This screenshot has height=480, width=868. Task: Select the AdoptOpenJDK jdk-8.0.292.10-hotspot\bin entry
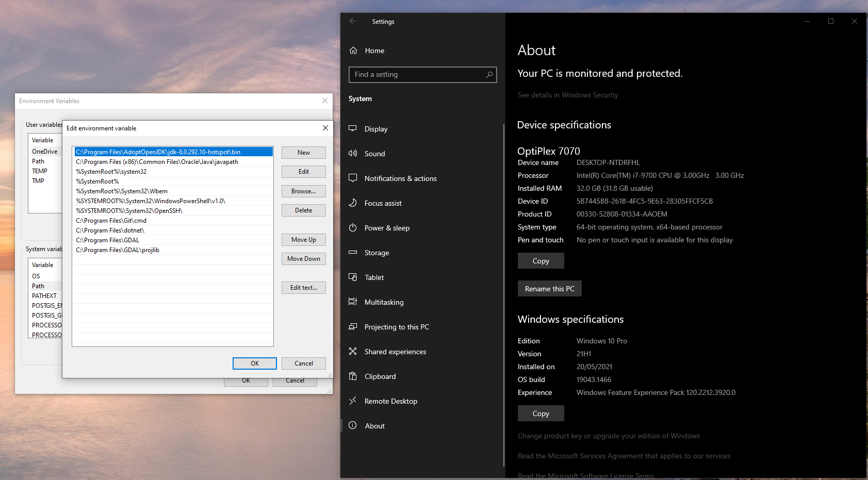point(173,152)
